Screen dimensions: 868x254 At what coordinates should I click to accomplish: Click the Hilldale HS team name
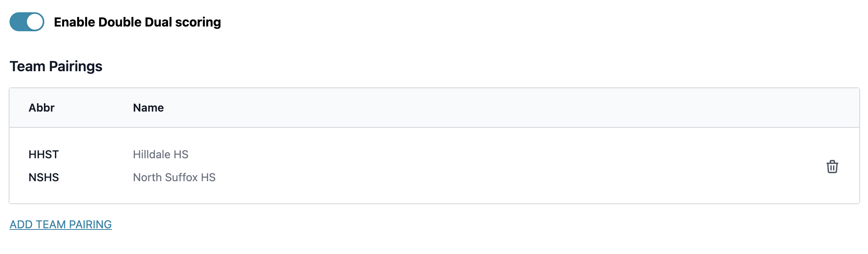pos(161,154)
